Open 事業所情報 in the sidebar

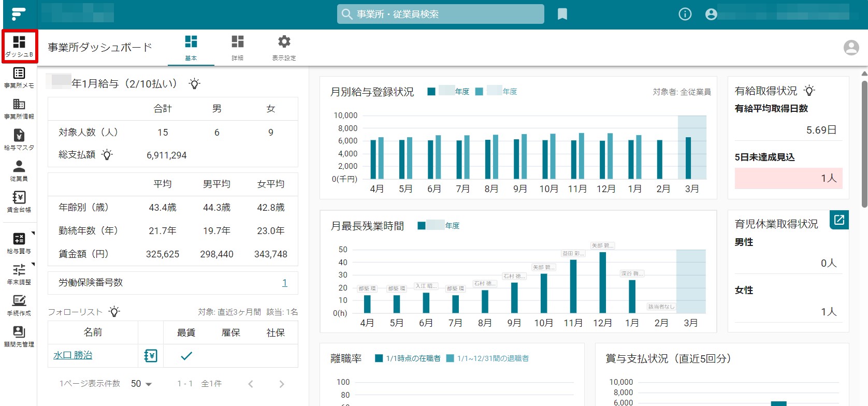(x=19, y=109)
